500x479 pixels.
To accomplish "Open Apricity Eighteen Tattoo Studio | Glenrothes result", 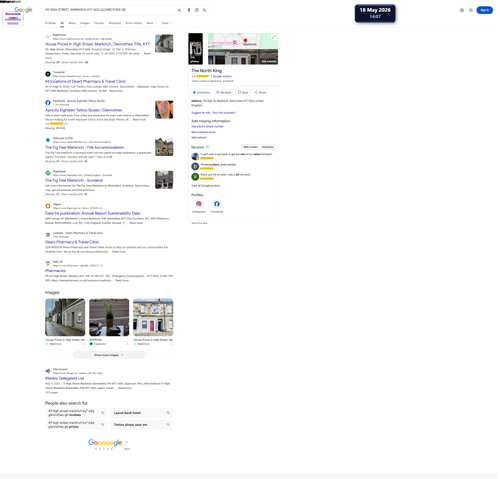I will [x=84, y=110].
